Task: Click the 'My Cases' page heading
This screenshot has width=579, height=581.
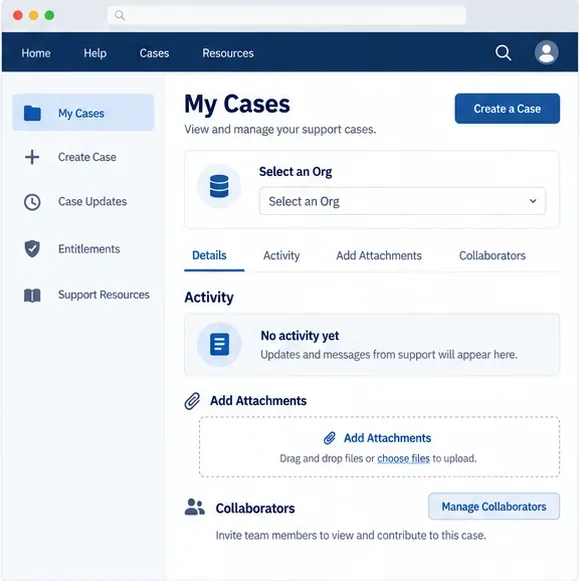Action: point(237,104)
